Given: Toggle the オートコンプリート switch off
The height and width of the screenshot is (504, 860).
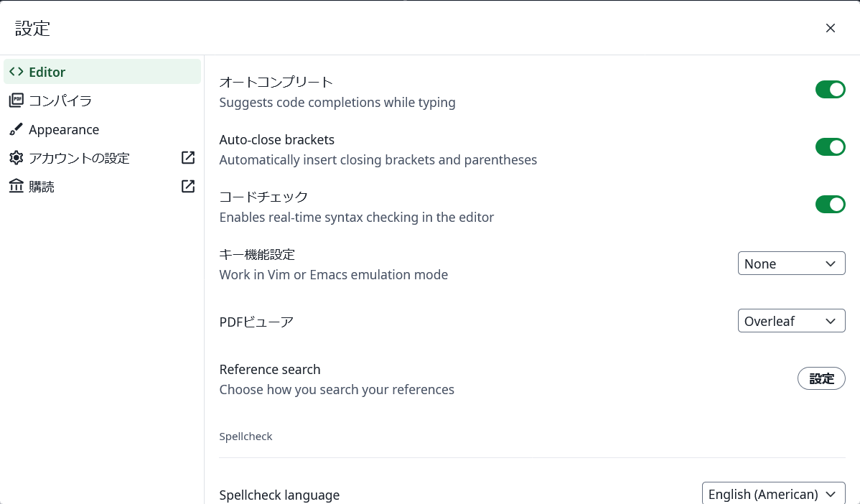Looking at the screenshot, I should click(x=830, y=90).
